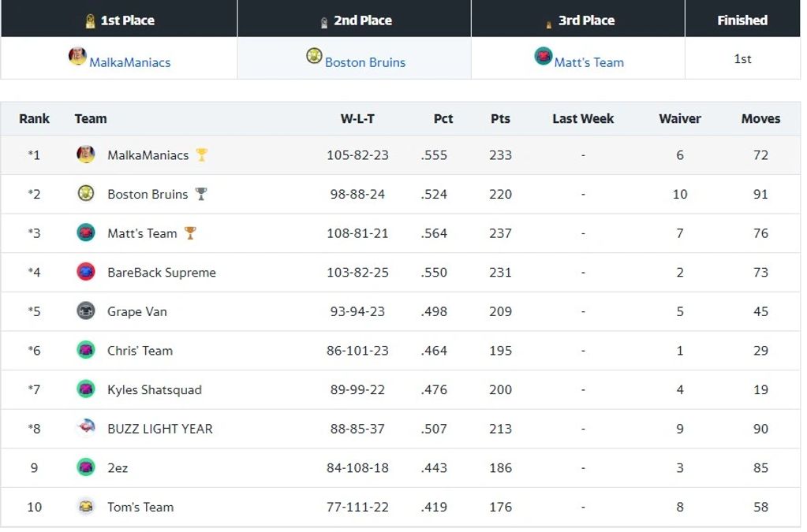807x532 pixels.
Task: Click the 2nd Place header section
Action: coord(353,19)
